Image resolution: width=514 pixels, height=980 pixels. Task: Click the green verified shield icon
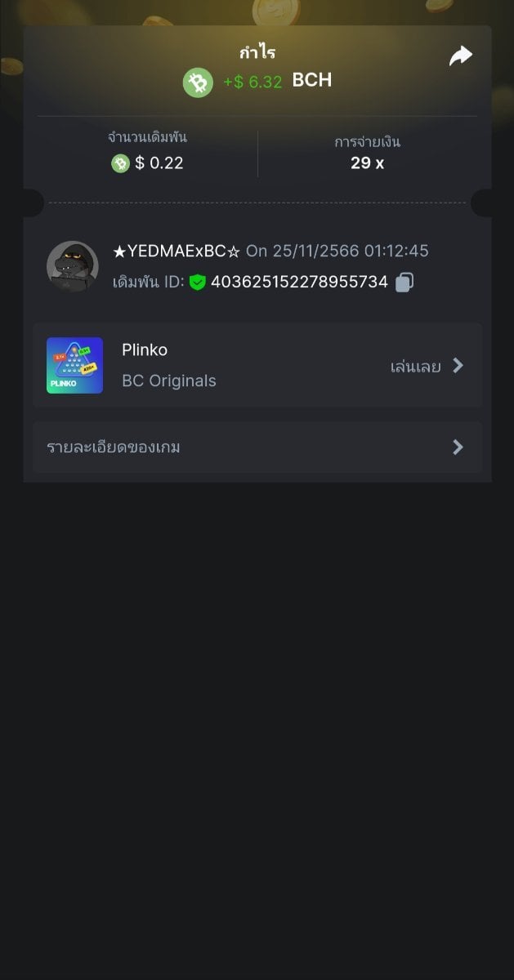(x=197, y=283)
